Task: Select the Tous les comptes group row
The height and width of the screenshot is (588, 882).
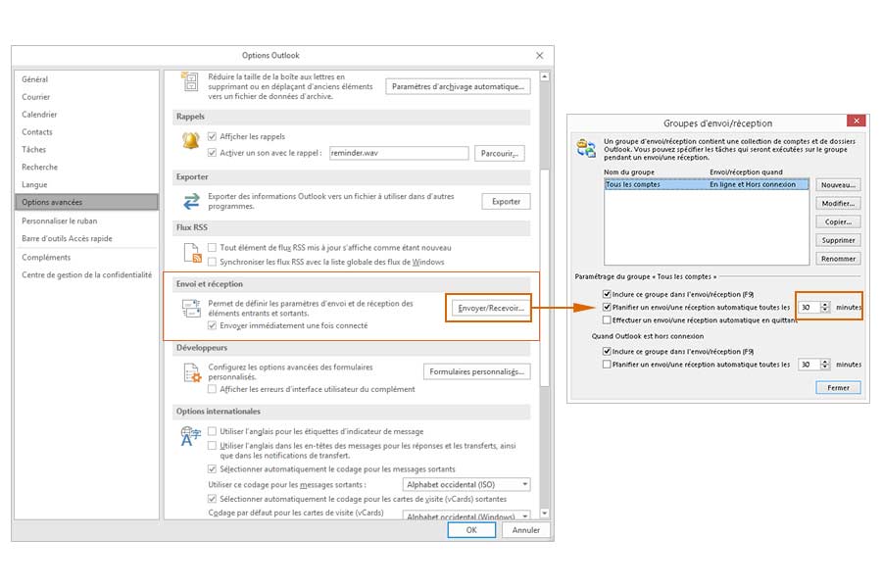Action: point(707,184)
